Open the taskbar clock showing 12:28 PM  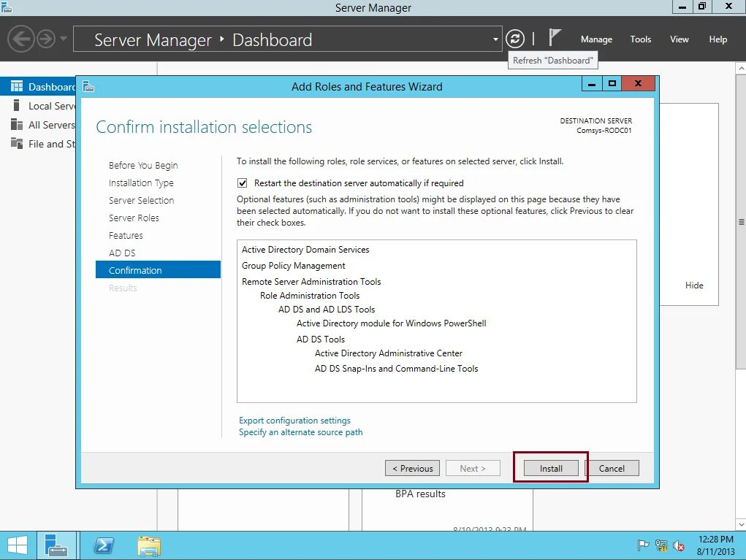pos(716,545)
